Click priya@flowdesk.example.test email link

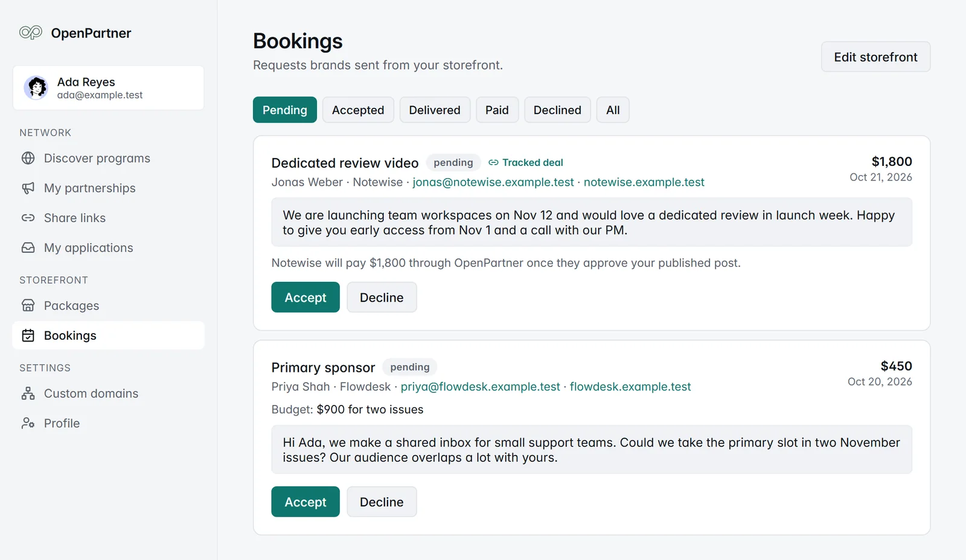(481, 387)
